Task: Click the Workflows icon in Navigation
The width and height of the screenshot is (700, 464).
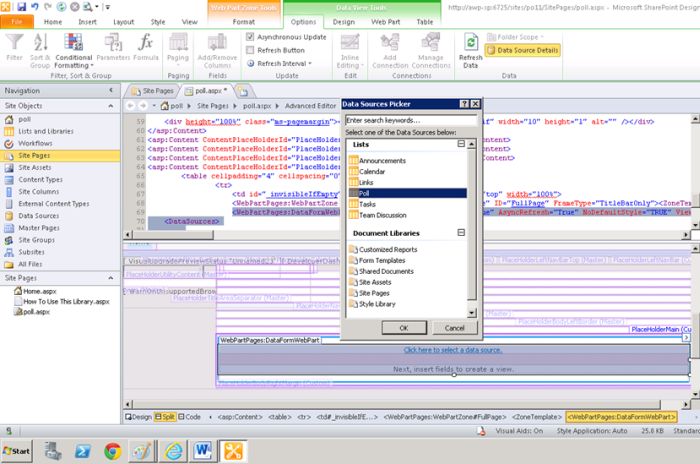Action: tap(10, 143)
